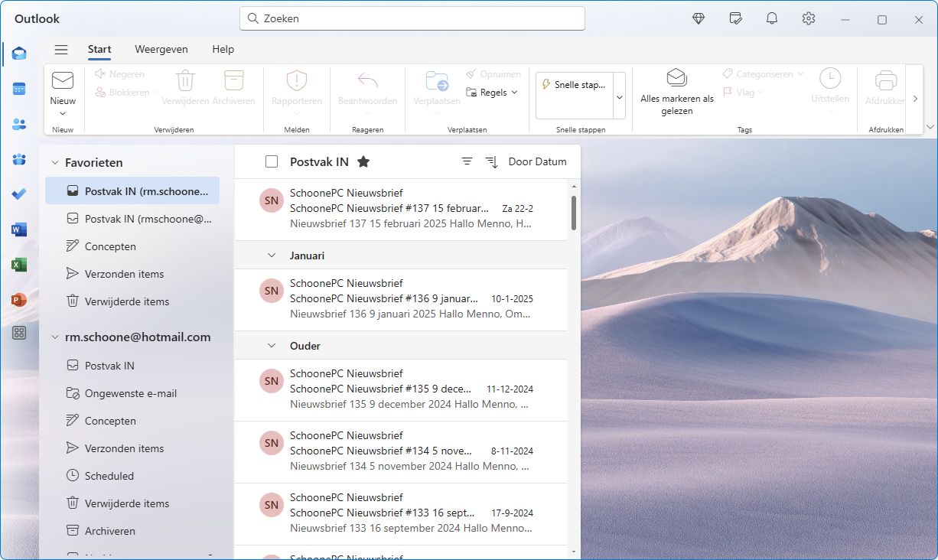Click the SN avatar of Nieuwsbrief #136
The width and height of the screenshot is (938, 560).
pos(272,291)
